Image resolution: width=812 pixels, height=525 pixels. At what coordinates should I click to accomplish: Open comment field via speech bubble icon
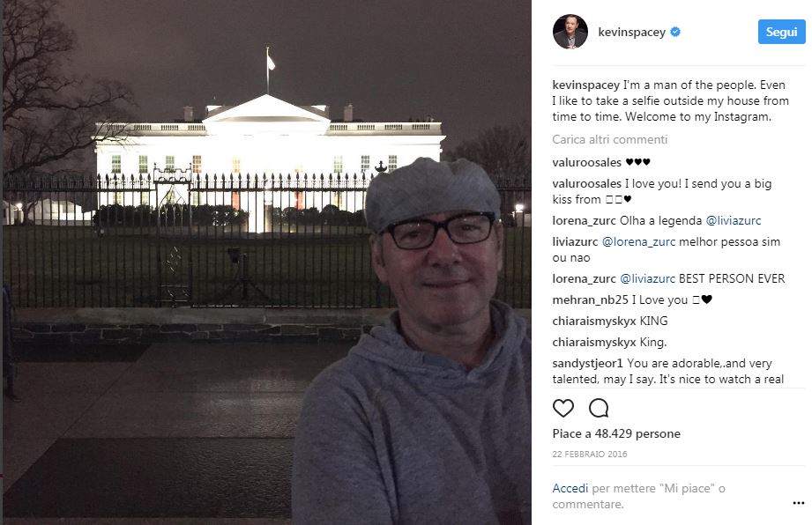point(599,408)
